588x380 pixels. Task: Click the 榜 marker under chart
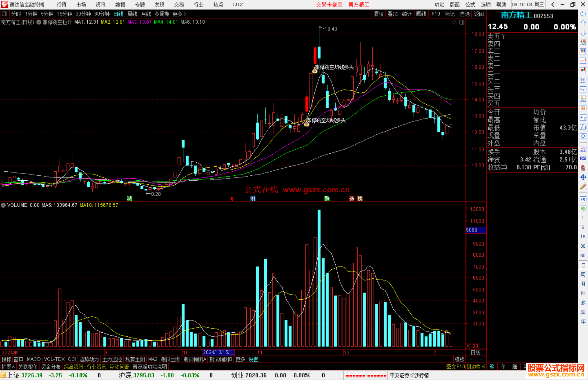(x=360, y=199)
